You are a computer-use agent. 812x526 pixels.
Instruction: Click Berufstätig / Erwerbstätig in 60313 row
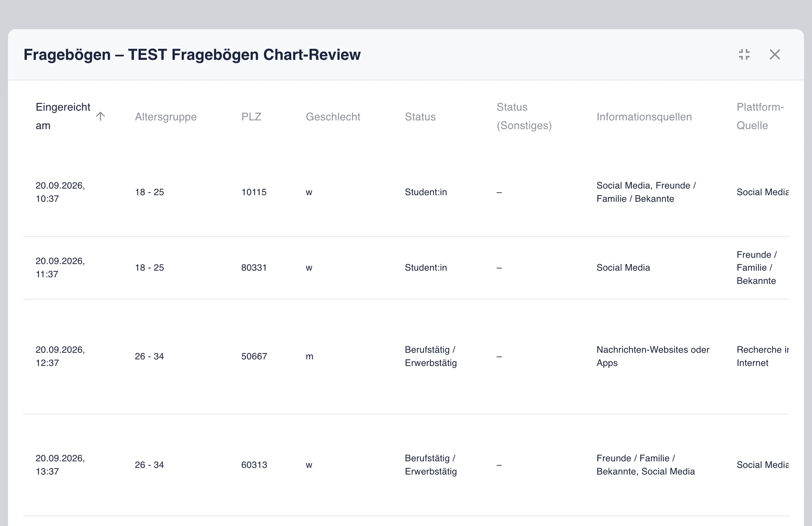[431, 465]
